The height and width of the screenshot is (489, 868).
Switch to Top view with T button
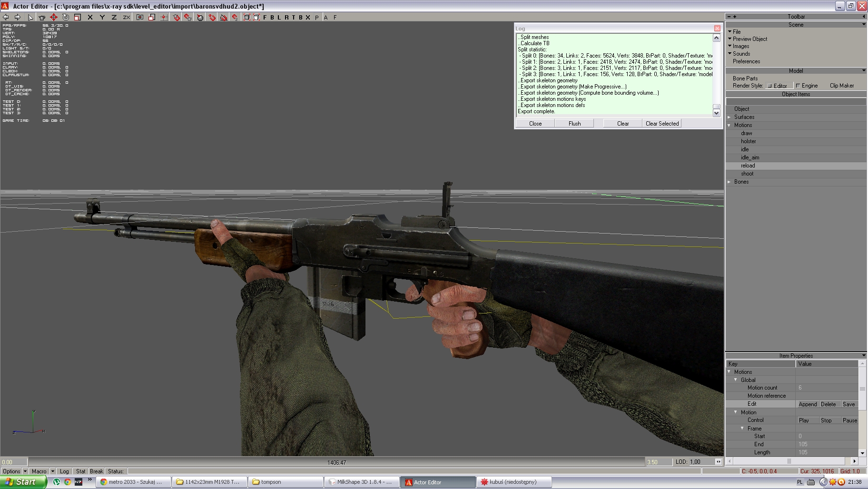(294, 17)
